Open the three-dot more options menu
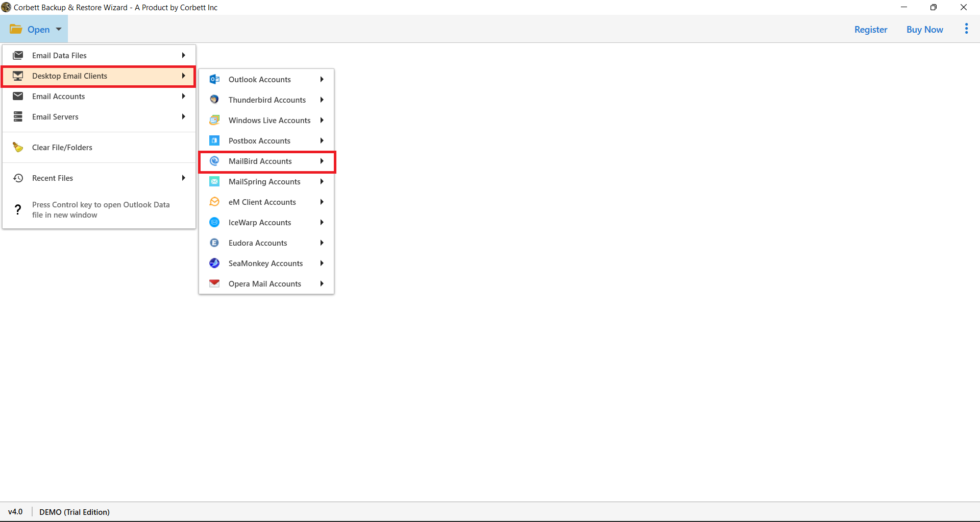Image resolution: width=980 pixels, height=522 pixels. tap(966, 29)
